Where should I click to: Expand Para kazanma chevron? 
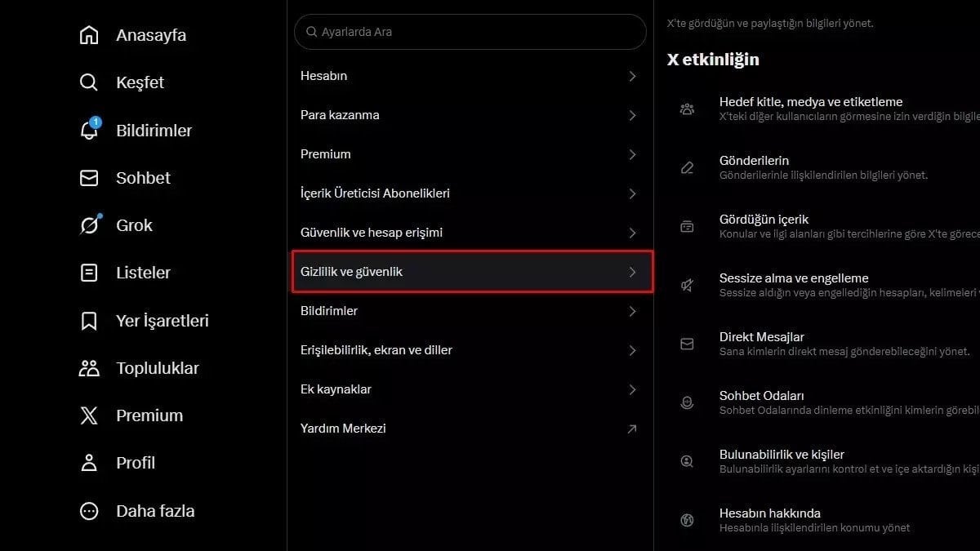coord(632,115)
